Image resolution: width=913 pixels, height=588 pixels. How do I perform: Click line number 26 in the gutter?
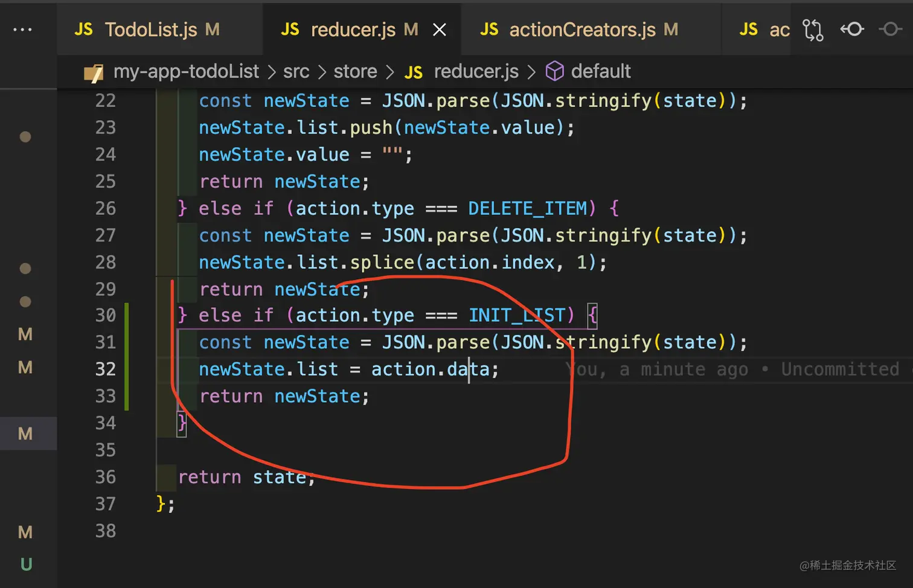point(106,208)
